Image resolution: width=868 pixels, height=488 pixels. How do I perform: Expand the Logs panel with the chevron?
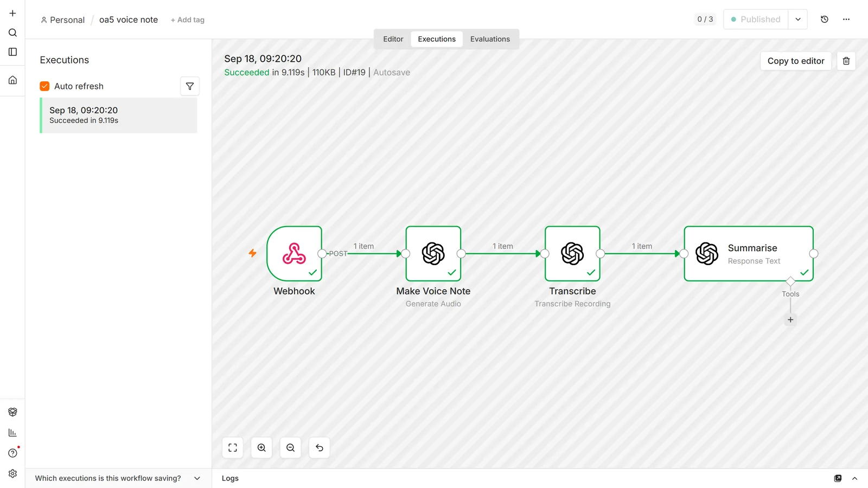click(x=855, y=478)
